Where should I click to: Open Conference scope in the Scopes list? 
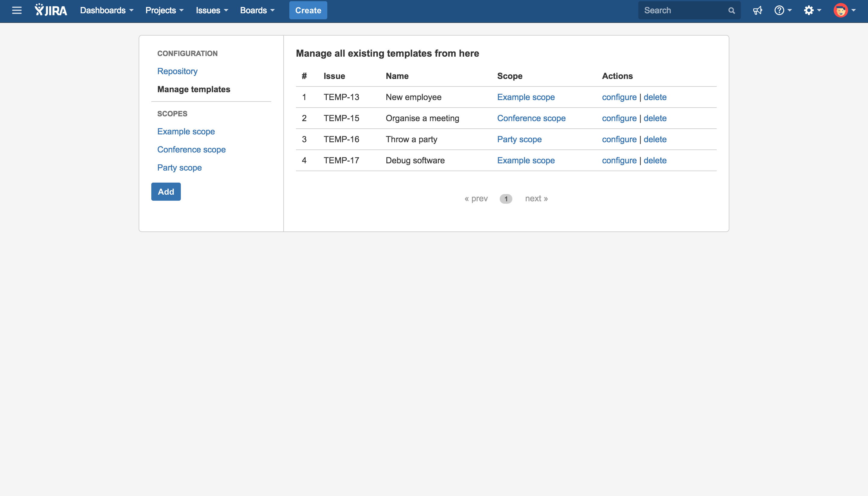191,149
